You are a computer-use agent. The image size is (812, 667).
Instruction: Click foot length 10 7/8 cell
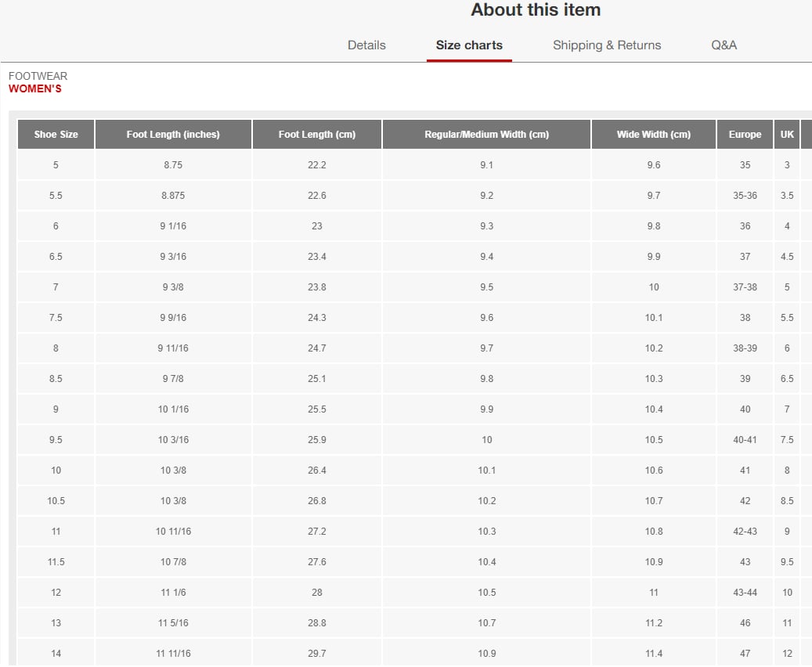tap(173, 562)
